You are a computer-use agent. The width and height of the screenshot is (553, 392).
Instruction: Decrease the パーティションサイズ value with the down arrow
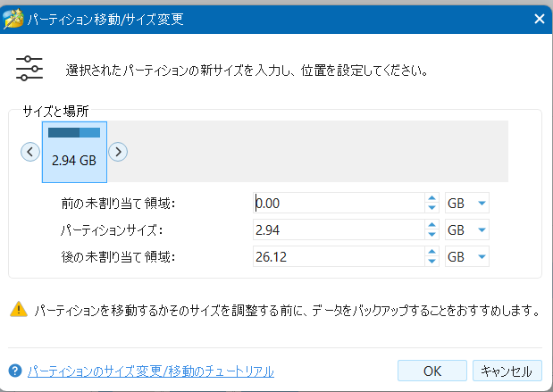point(432,234)
